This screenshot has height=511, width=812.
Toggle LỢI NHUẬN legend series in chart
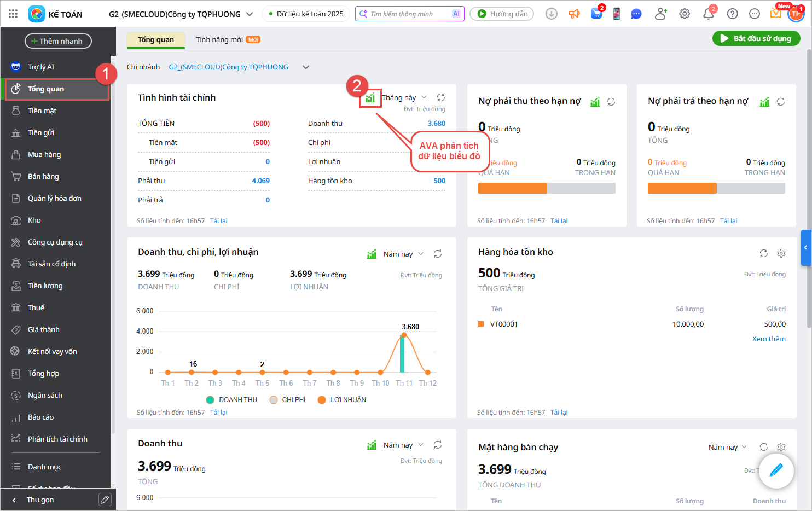[x=341, y=400]
